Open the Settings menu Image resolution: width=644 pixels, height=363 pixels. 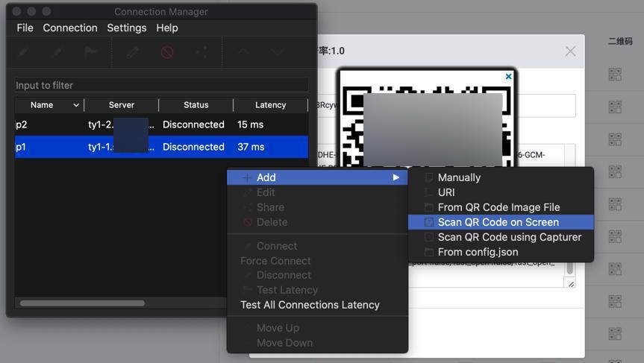pos(127,28)
